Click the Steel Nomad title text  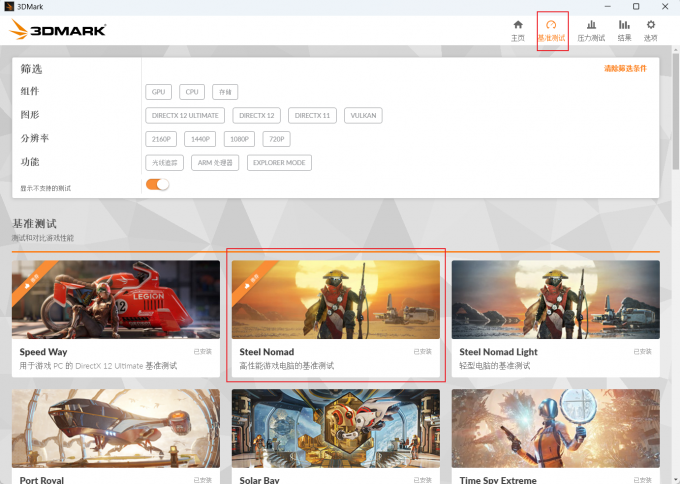click(x=267, y=352)
